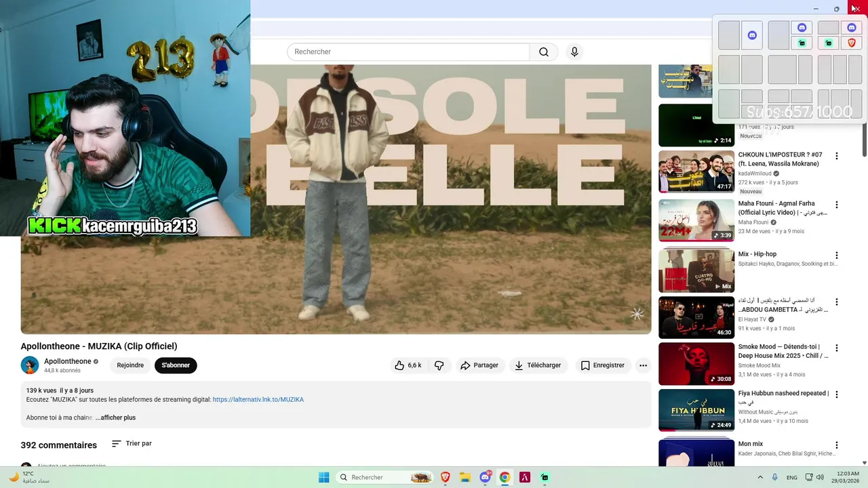
Task: Click the Rejoindre button
Action: pos(130,365)
